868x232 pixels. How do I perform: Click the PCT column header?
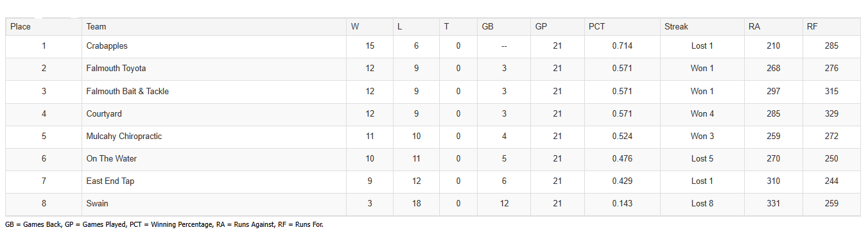[596, 27]
